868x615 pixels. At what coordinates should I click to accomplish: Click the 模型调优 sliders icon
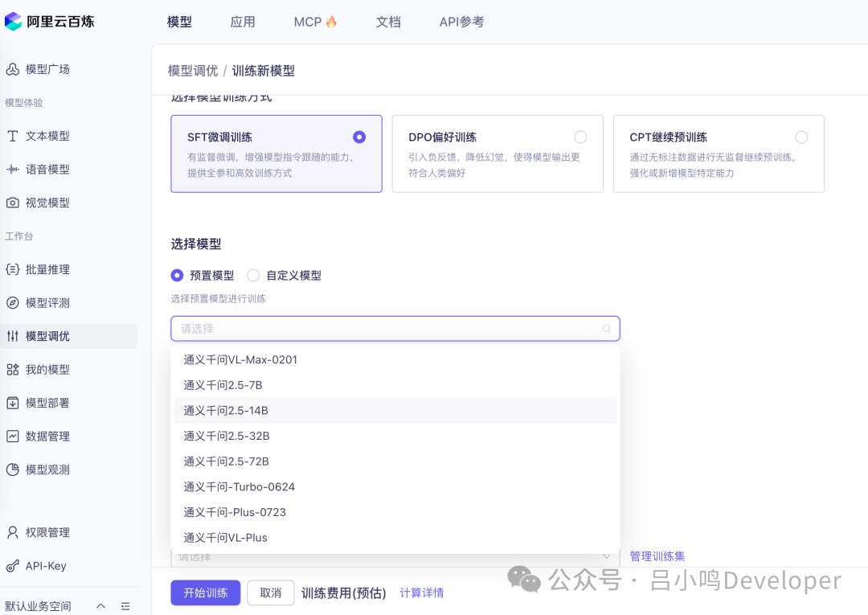(x=12, y=336)
